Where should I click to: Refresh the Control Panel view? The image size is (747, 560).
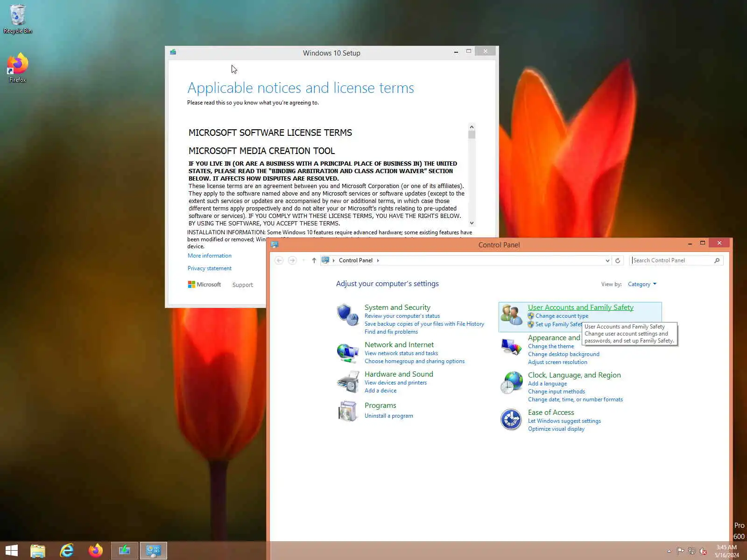point(618,260)
